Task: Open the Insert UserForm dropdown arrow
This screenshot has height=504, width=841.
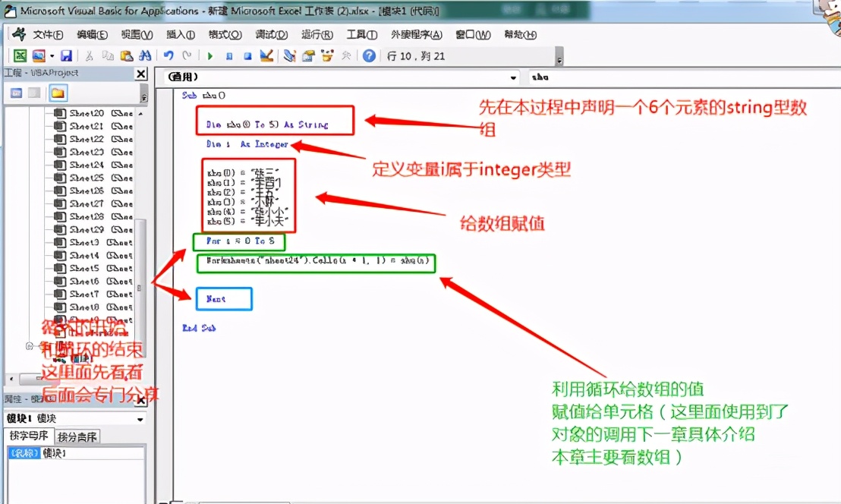Action: click(52, 55)
